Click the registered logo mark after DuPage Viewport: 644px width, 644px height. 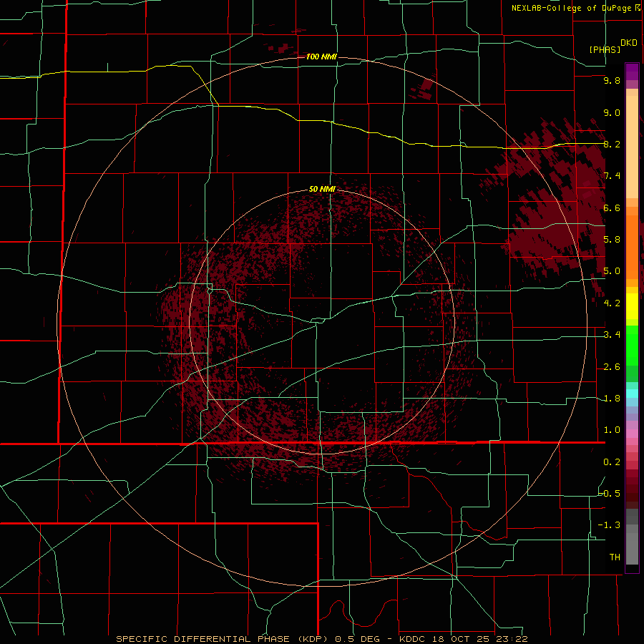(x=638, y=7)
